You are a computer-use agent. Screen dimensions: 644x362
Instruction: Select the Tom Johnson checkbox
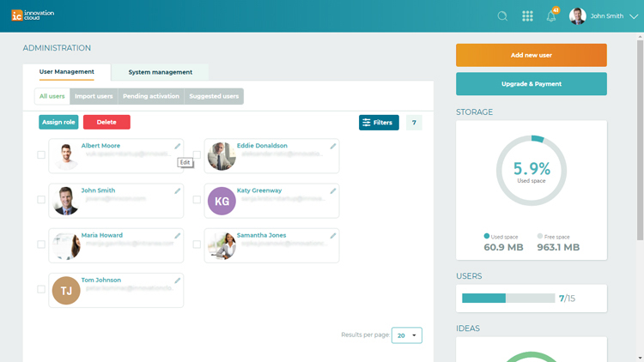point(41,289)
